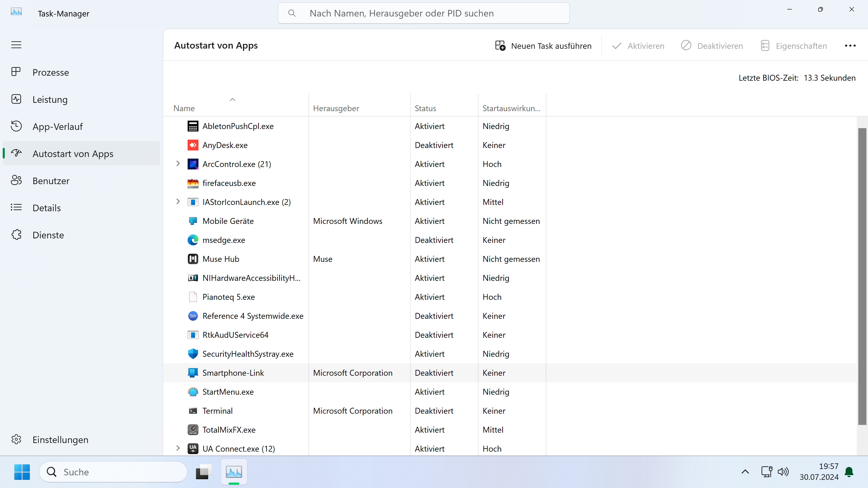Switch to the Prozesse page
Image resolution: width=868 pixels, height=488 pixels.
coord(51,72)
